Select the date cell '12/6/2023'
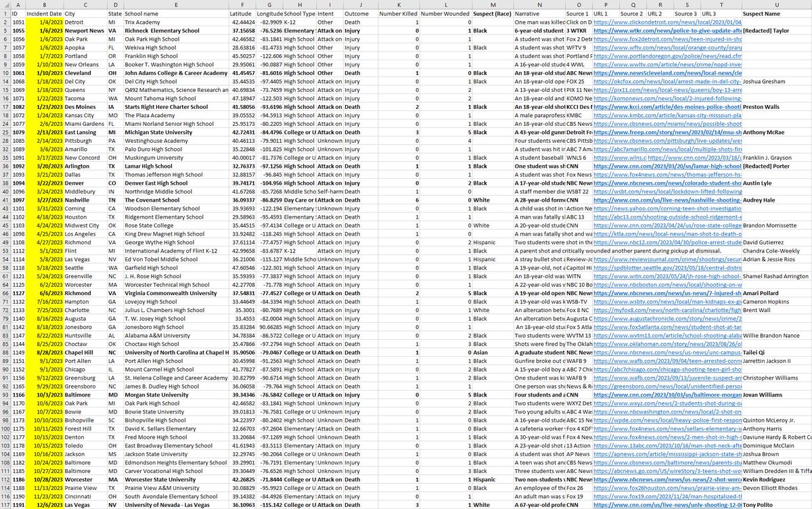 pyautogui.click(x=44, y=504)
